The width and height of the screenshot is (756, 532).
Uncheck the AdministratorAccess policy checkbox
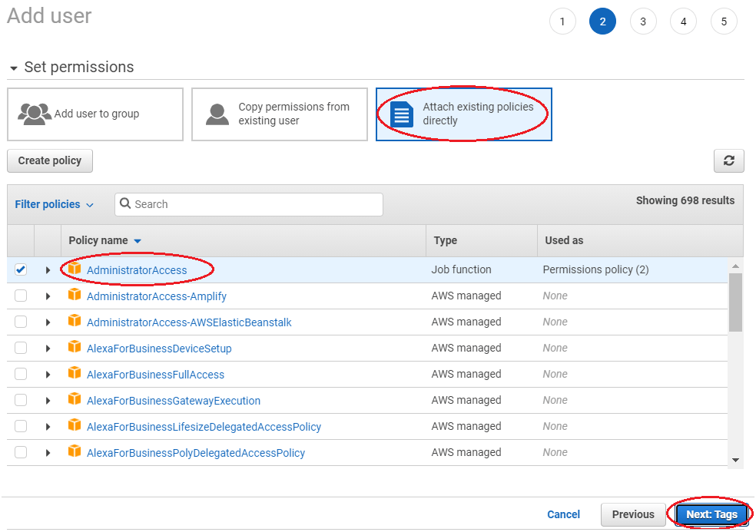click(21, 269)
